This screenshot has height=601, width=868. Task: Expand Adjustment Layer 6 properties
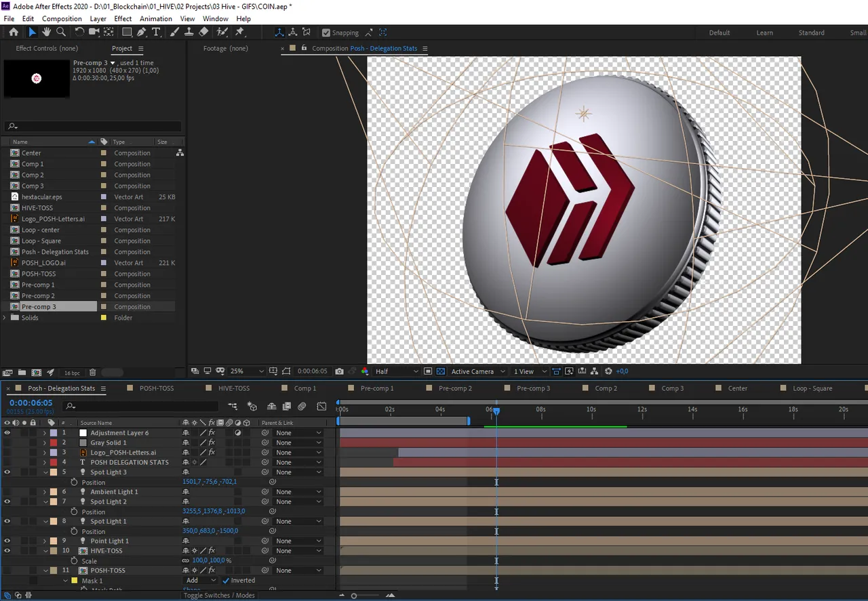tap(45, 433)
